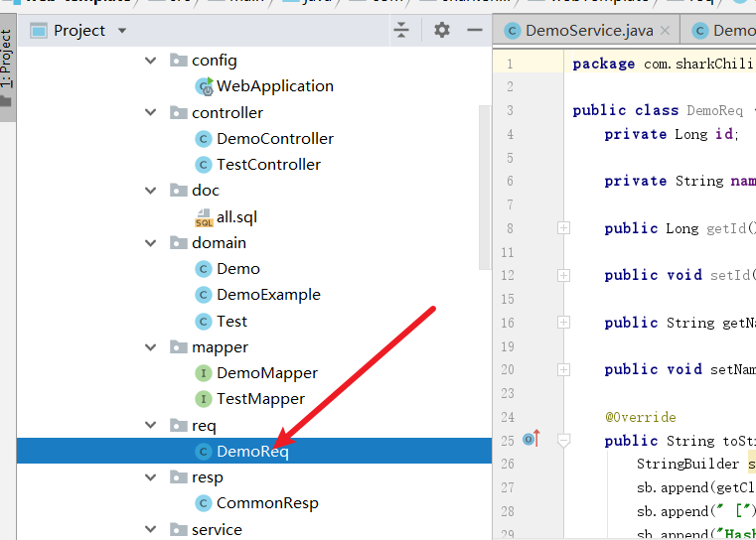Open the TestController class
Screen dimensions: 756x540
tap(268, 165)
